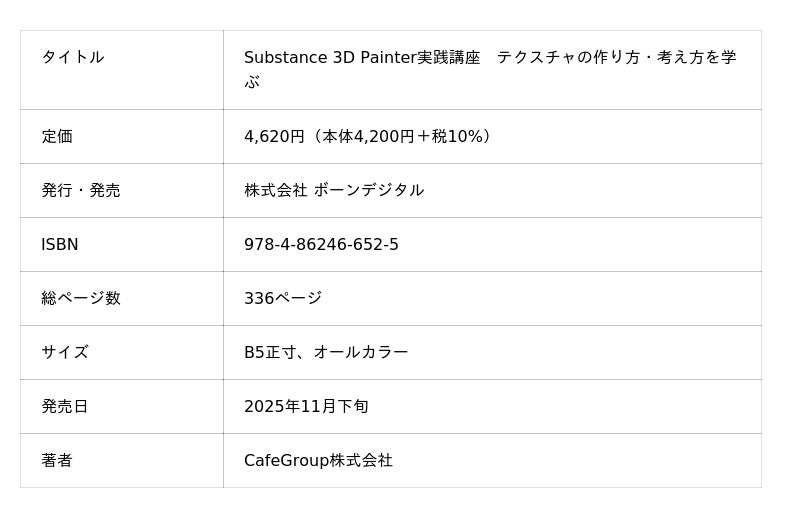Select the オールカラー text
Screen dimensions: 800x518
pyautogui.click(x=361, y=353)
